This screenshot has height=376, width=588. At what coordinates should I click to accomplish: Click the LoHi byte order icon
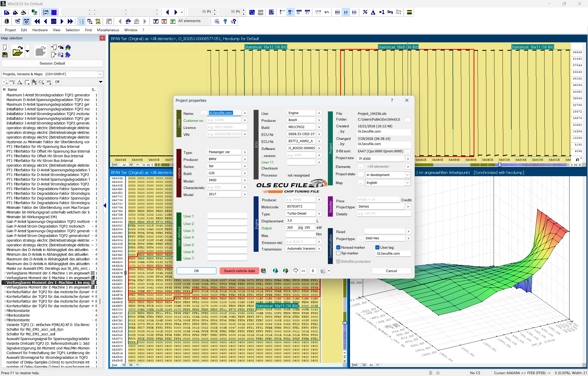[318, 12]
